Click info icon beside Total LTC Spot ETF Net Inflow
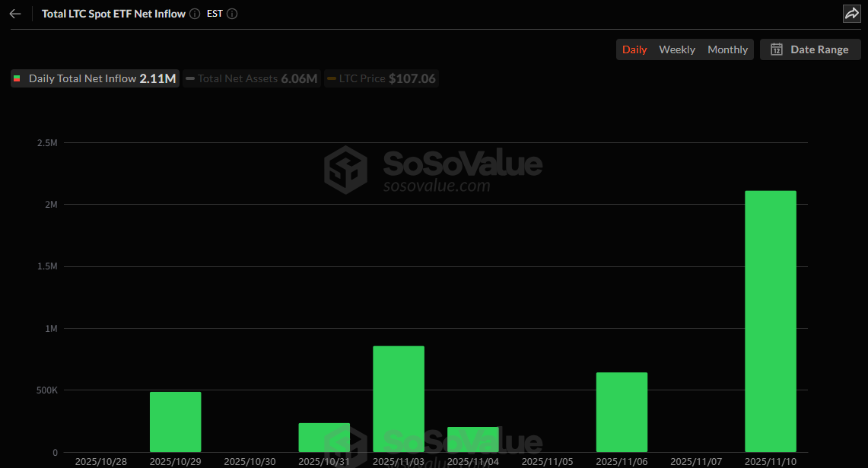Image resolution: width=868 pixels, height=468 pixels. click(x=195, y=14)
